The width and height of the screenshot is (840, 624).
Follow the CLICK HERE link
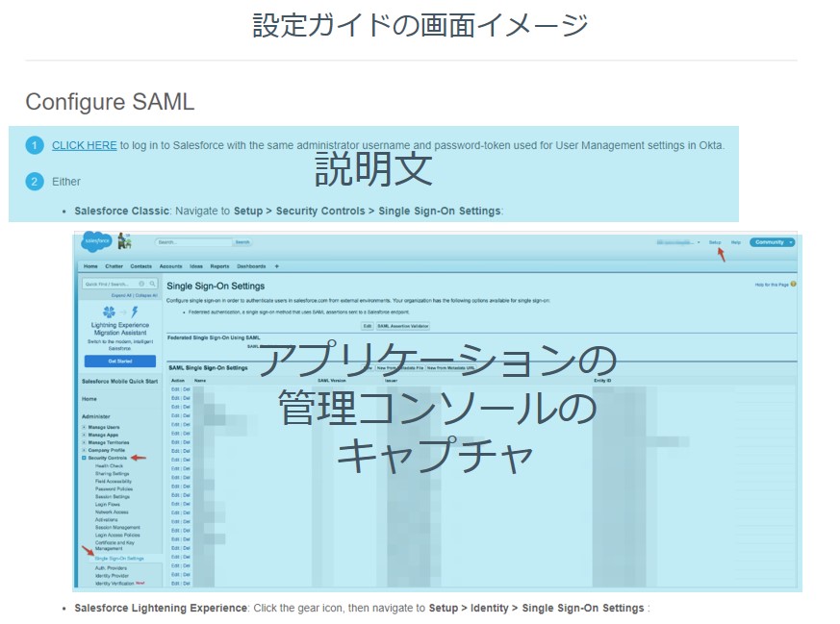coord(84,145)
